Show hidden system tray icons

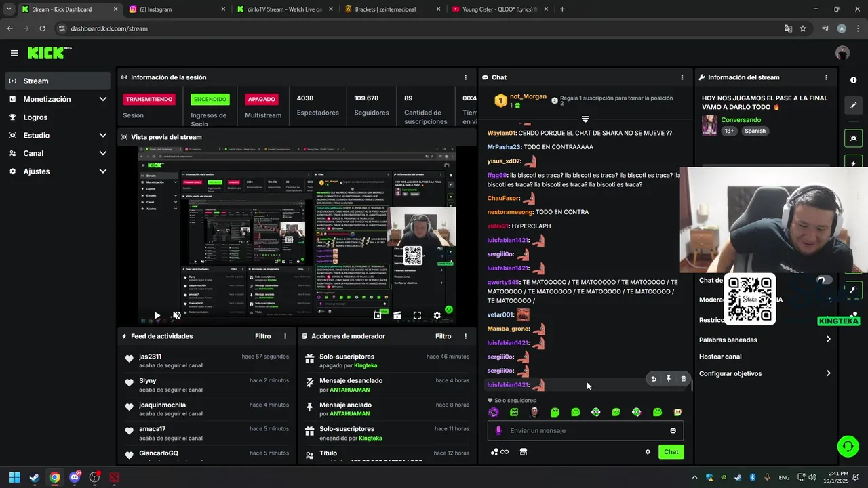click(694, 477)
